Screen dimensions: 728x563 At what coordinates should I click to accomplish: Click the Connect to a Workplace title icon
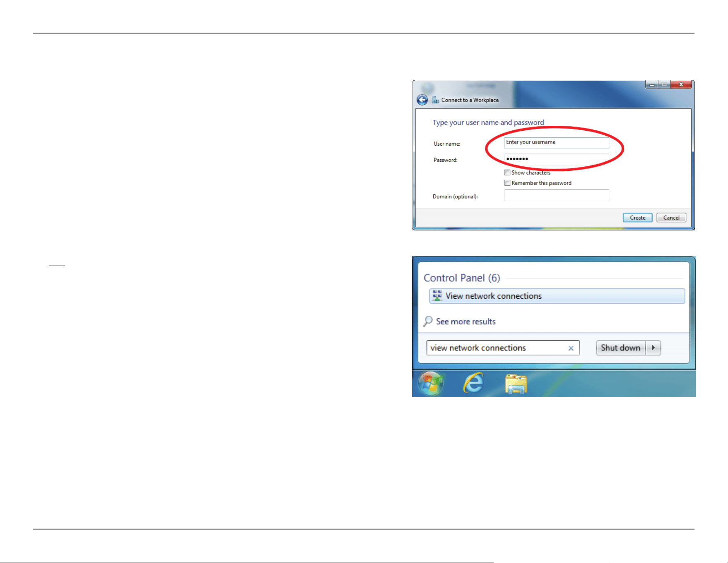pos(435,100)
